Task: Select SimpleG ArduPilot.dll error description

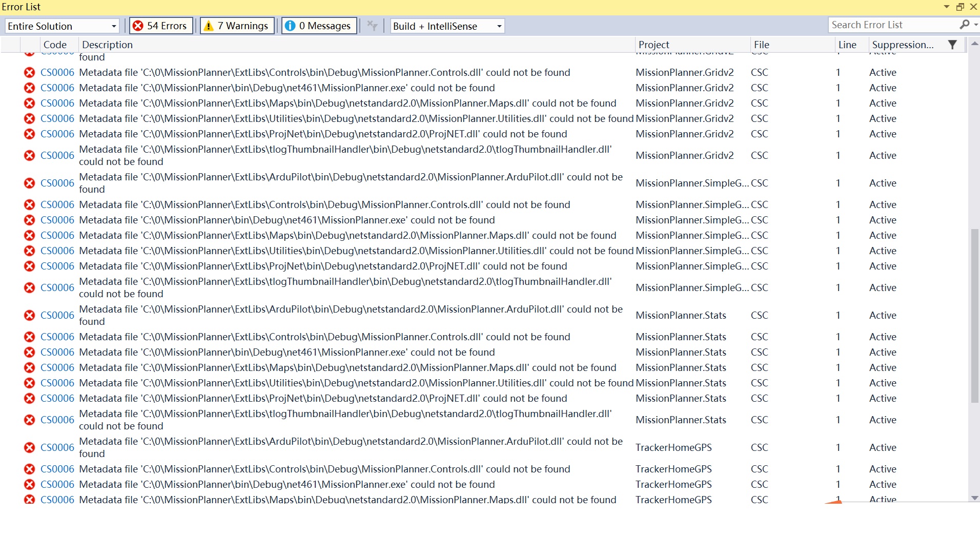Action: tap(351, 183)
